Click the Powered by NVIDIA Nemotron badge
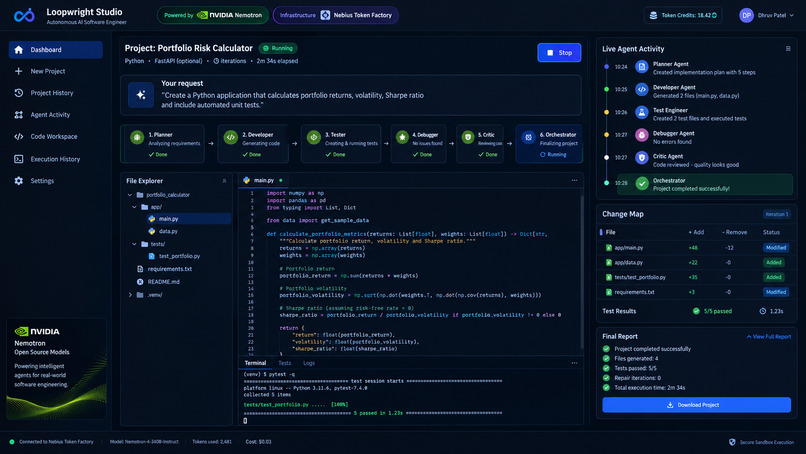 [213, 15]
